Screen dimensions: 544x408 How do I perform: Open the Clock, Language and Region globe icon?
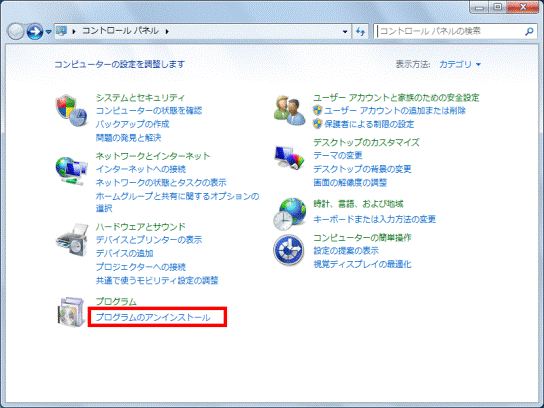coord(289,214)
